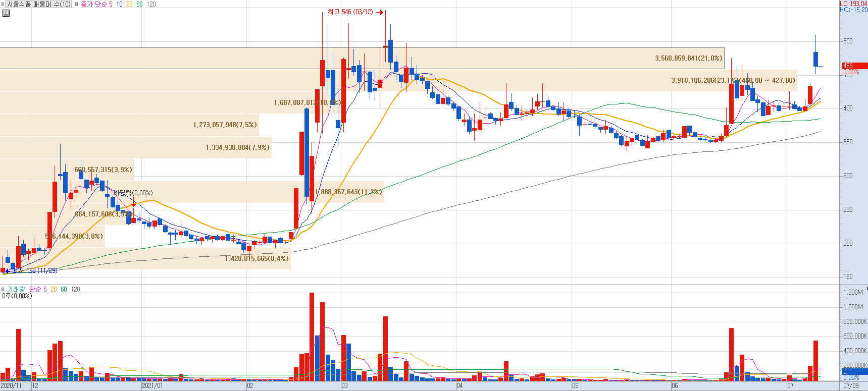The height and width of the screenshot is (391, 868).
Task: Click the 05 month axis label
Action: 575,386
